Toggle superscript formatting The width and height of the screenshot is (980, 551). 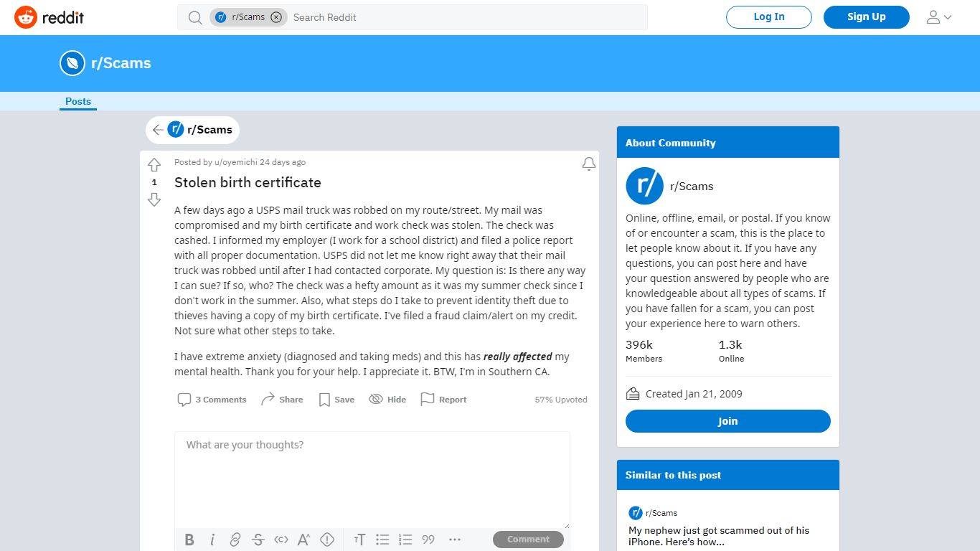click(304, 540)
